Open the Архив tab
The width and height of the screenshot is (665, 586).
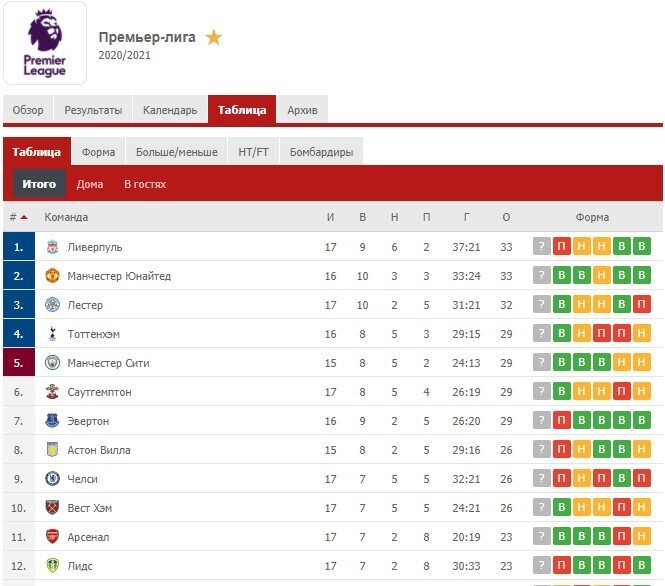coord(302,110)
